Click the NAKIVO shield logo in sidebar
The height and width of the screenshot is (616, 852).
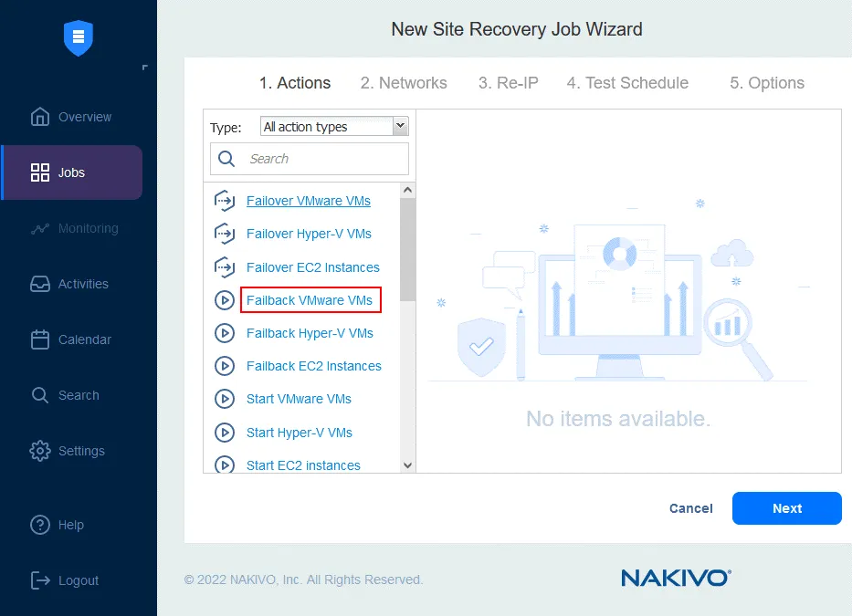78,38
